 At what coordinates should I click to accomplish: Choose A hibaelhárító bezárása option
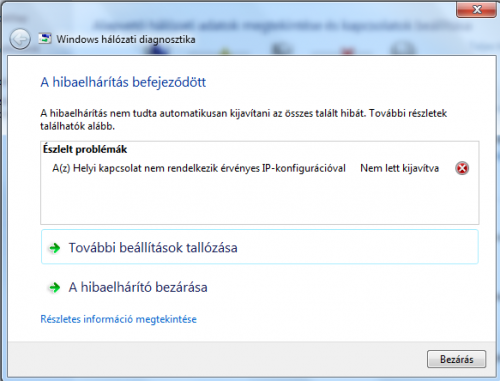260,287
